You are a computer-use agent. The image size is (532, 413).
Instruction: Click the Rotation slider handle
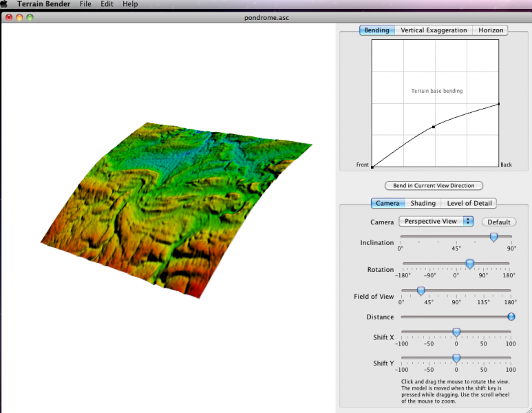click(x=469, y=264)
